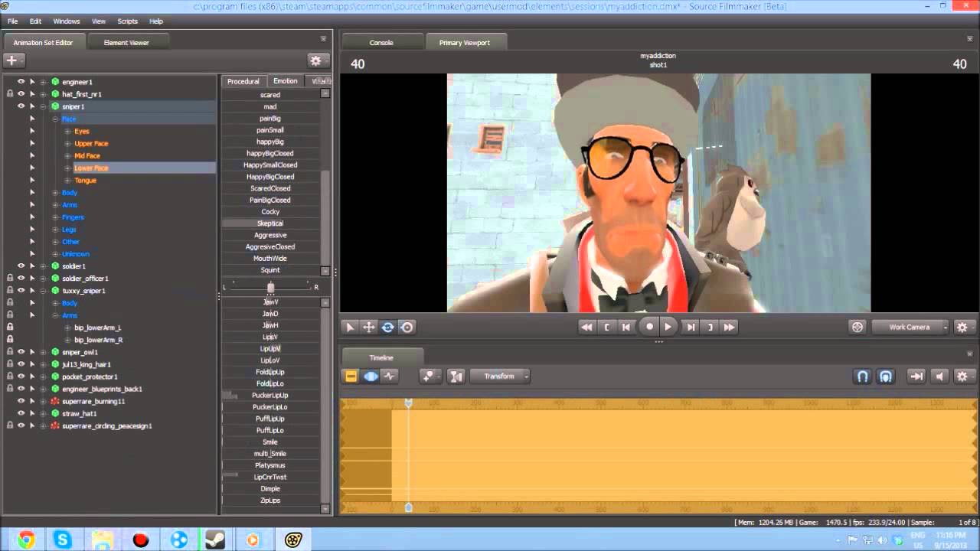This screenshot has width=980, height=551.
Task: Click the right bracket playback button
Action: tap(710, 327)
